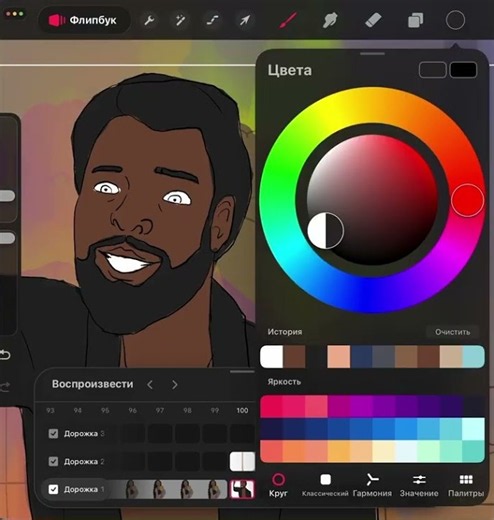Select the white frame on Дорожка 2
The height and width of the screenshot is (520, 494).
click(x=242, y=462)
